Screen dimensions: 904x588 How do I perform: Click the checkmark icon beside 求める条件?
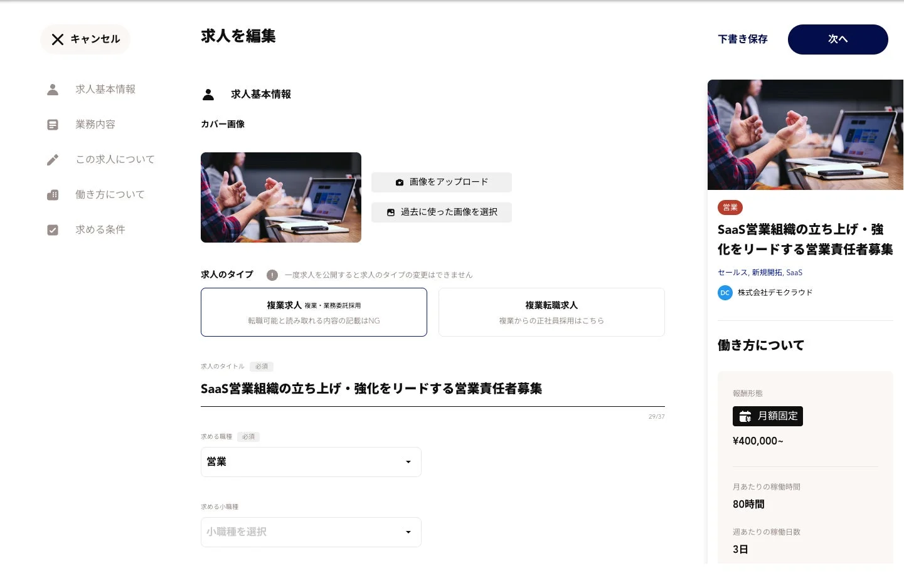(53, 230)
